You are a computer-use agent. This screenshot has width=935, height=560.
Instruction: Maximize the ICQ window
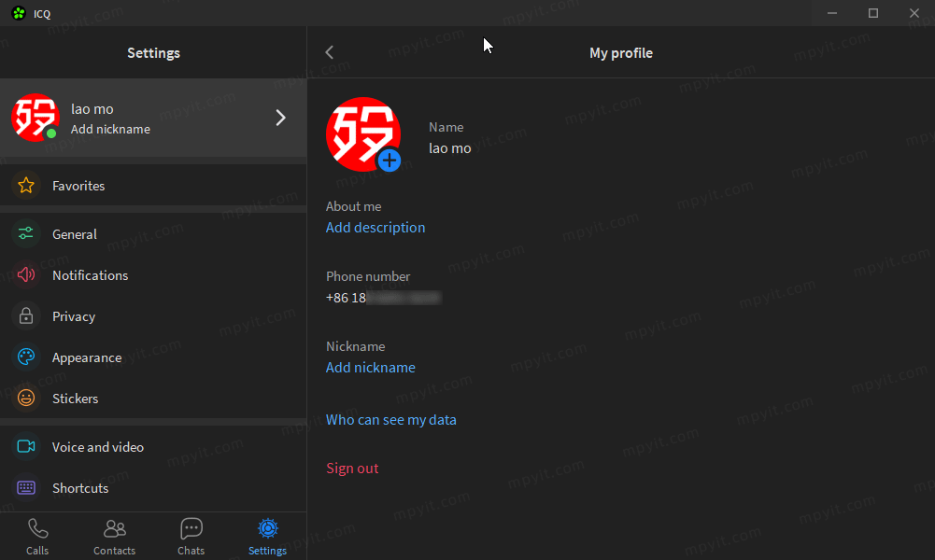tap(873, 13)
